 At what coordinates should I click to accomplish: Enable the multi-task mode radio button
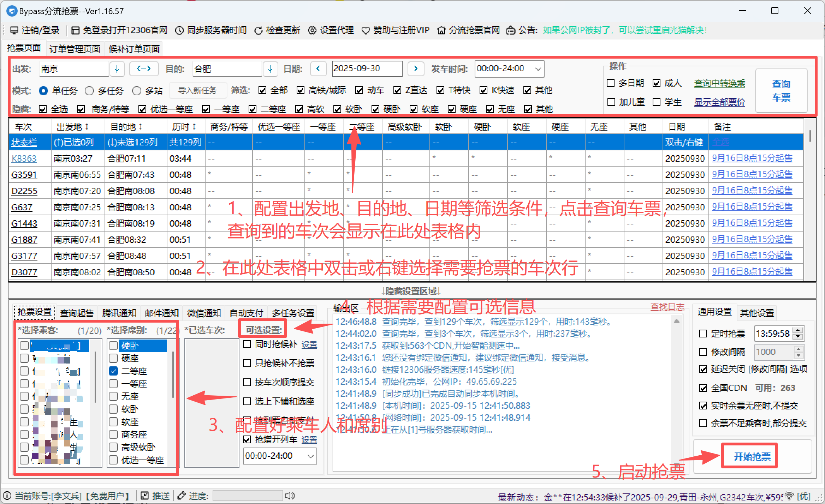(90, 91)
